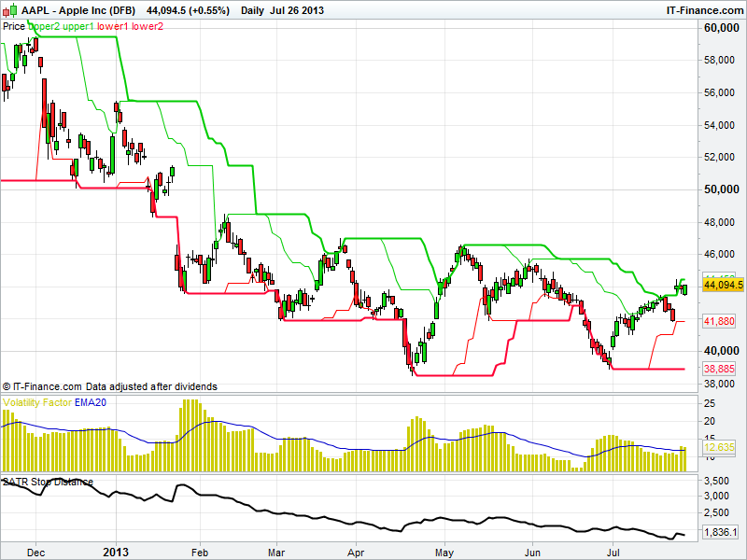The width and height of the screenshot is (747, 560).
Task: Click the Feb label on time axis
Action: 200,553
